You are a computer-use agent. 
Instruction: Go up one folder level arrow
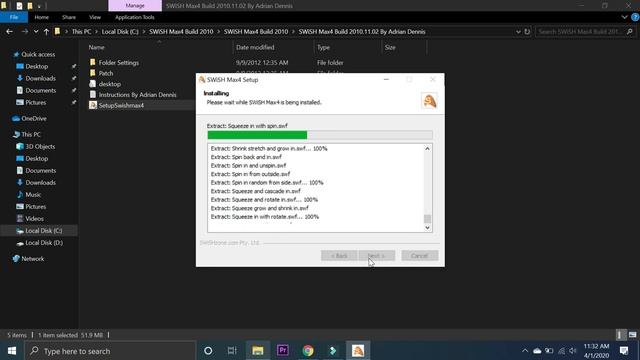[46, 31]
